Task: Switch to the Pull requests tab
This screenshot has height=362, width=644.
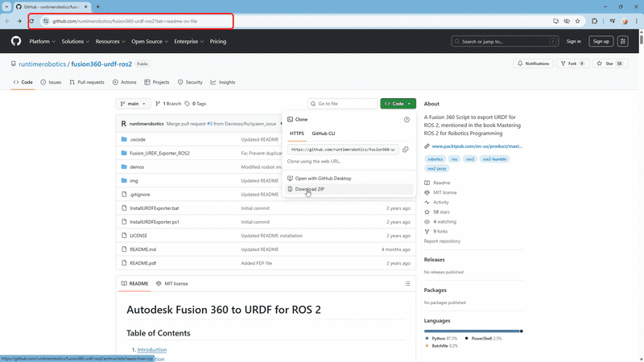Action: click(x=87, y=82)
